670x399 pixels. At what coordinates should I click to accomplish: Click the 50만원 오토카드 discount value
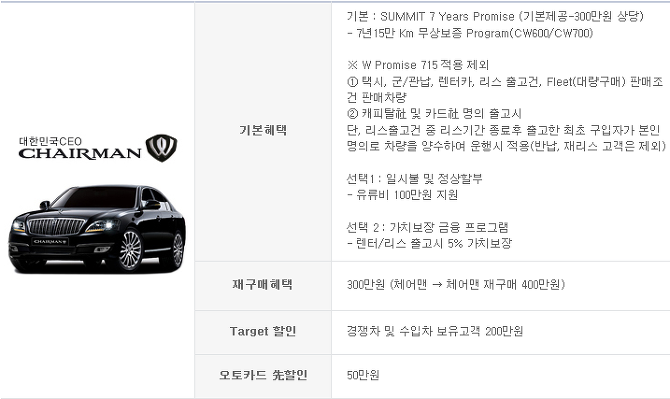pos(363,375)
